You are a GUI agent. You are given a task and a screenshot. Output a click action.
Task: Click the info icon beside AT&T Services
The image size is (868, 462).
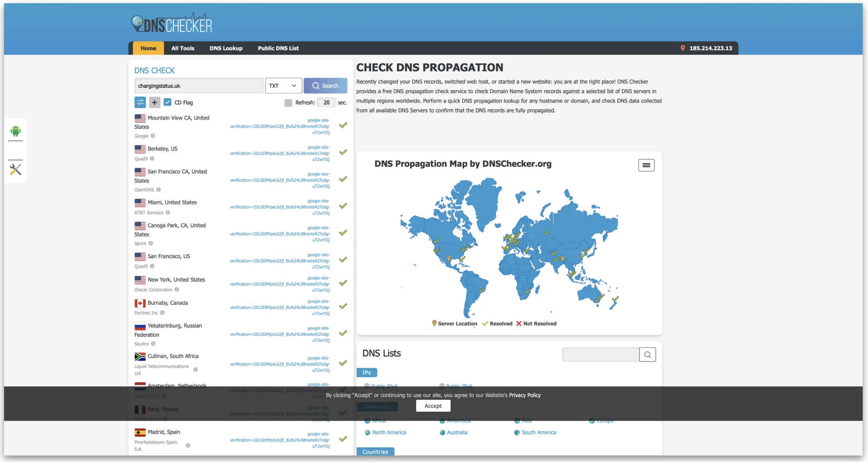pos(168,213)
